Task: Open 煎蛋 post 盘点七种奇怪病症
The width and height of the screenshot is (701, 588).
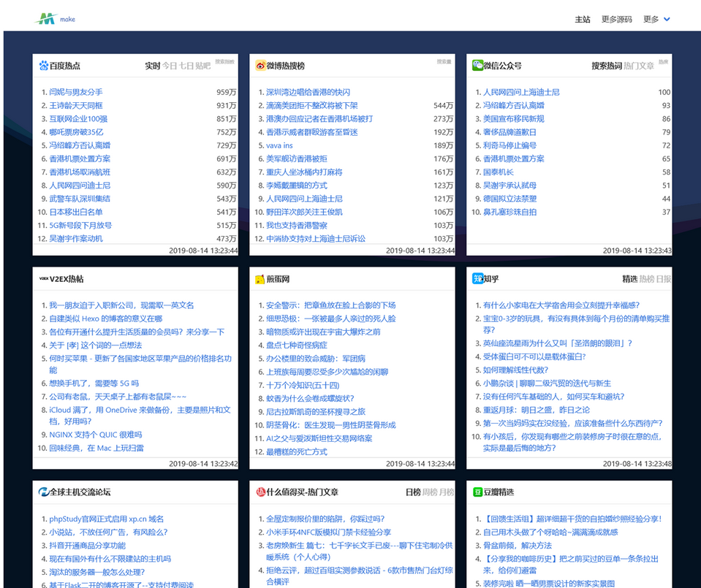Action: 296,345
